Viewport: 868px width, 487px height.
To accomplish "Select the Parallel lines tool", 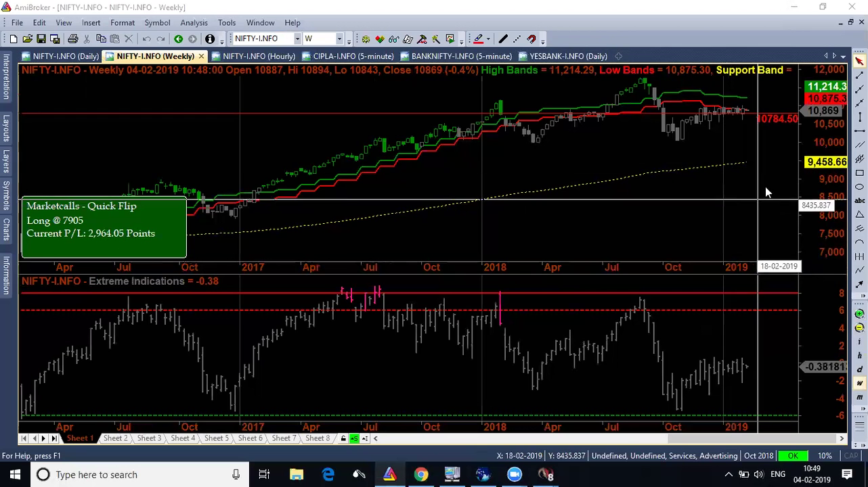I will 859,144.
